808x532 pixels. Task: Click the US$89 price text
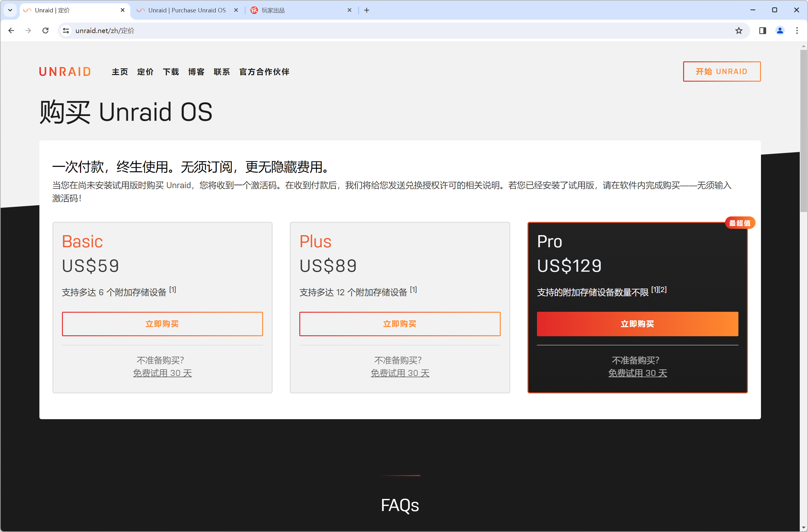328,266
